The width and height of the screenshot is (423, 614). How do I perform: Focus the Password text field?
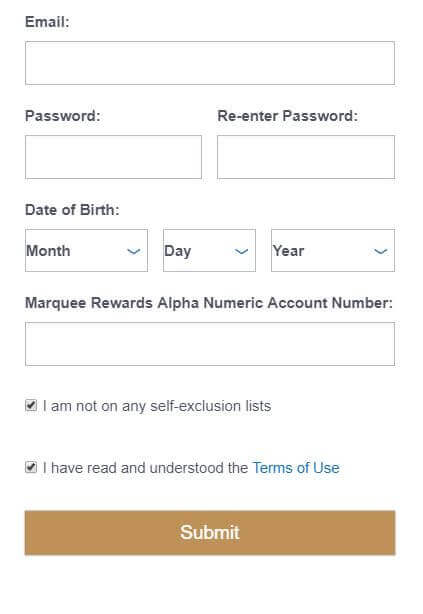114,157
